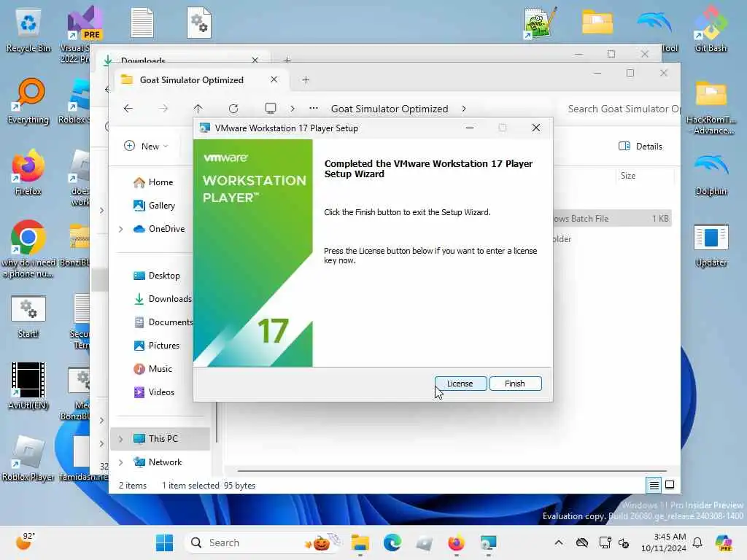Switch to details list view in status bar
The height and width of the screenshot is (560, 747).
click(x=654, y=485)
